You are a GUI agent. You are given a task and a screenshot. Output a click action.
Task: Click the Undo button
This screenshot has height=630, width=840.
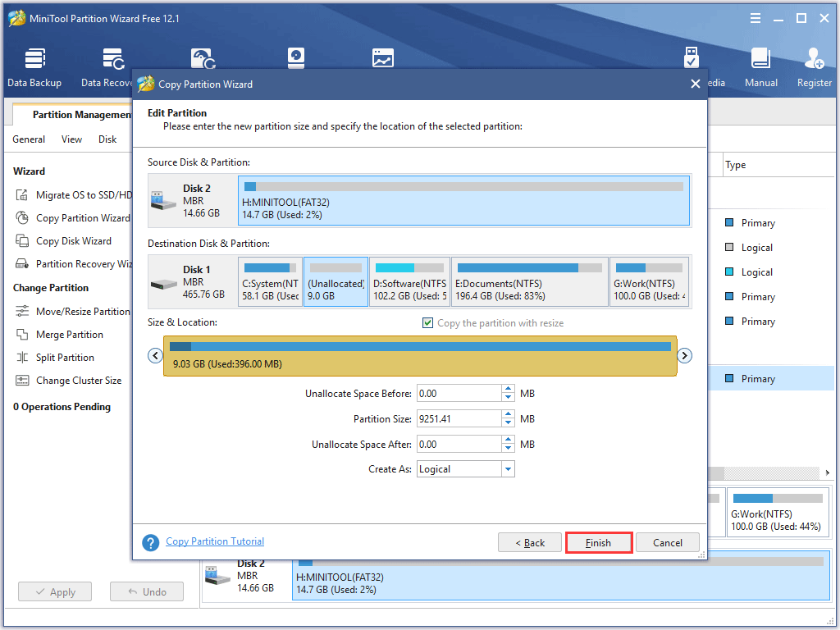coord(147,592)
